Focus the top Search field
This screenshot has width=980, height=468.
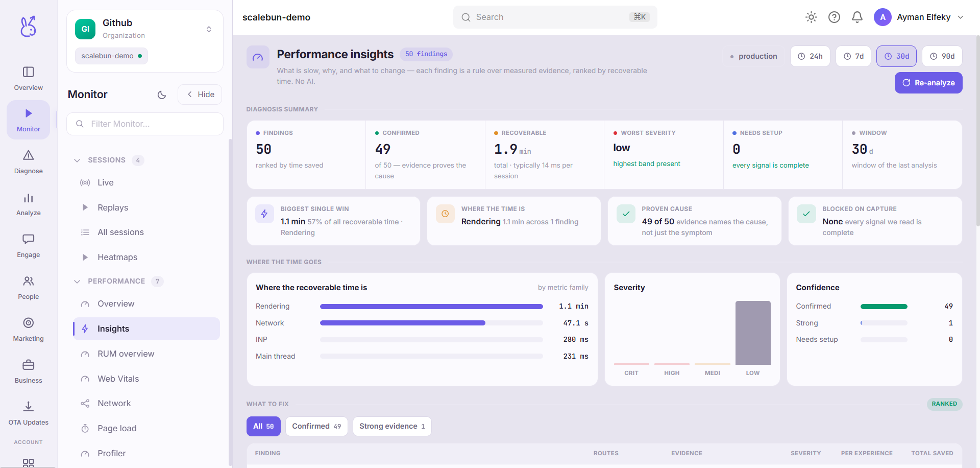click(x=555, y=17)
